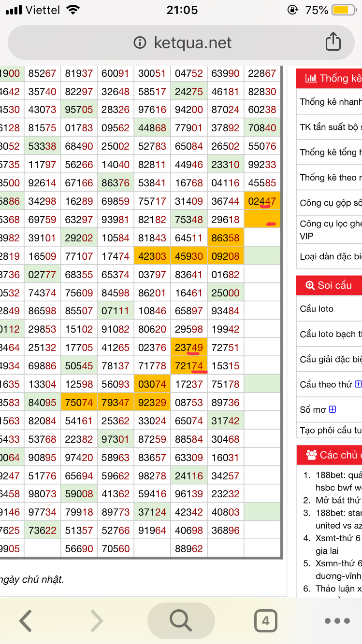
Task: Select Cầu giải đặc biệt menu item
Action: pyautogui.click(x=331, y=359)
